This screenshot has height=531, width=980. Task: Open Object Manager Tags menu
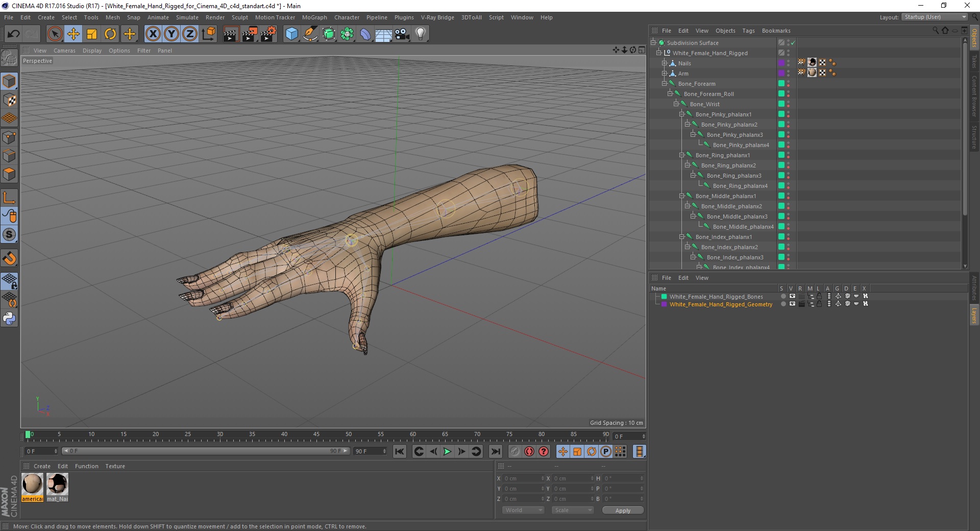pos(748,31)
